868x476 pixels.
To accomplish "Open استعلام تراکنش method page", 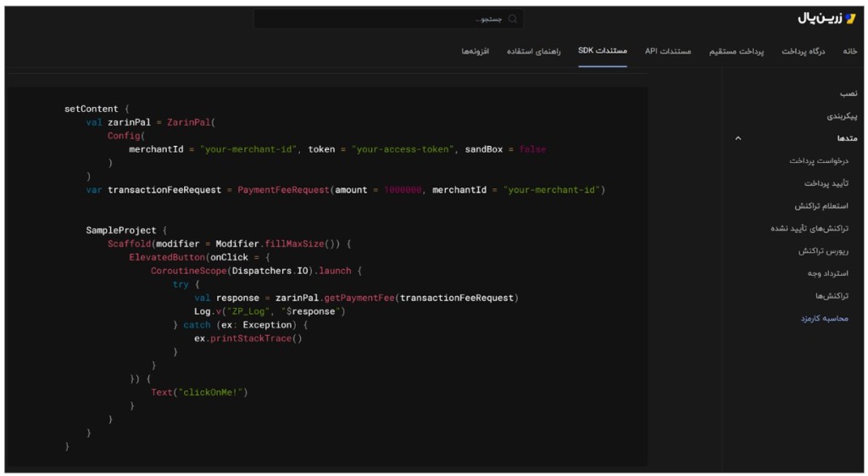I will click(x=821, y=205).
